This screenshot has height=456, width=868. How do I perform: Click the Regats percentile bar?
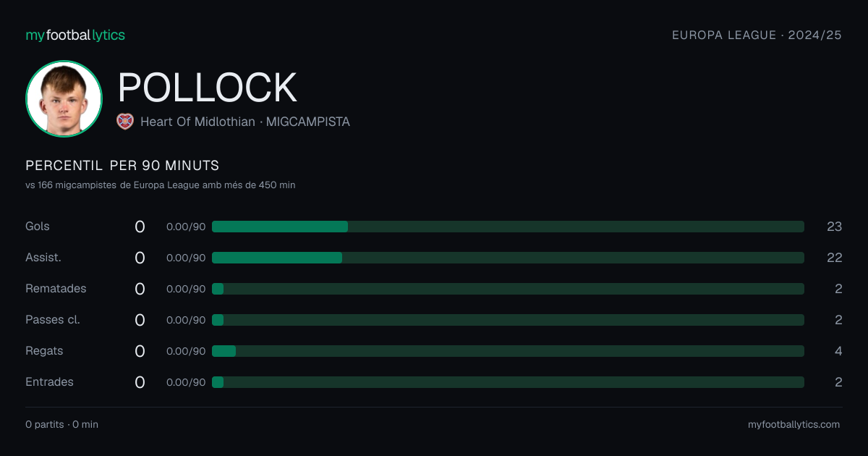(508, 351)
